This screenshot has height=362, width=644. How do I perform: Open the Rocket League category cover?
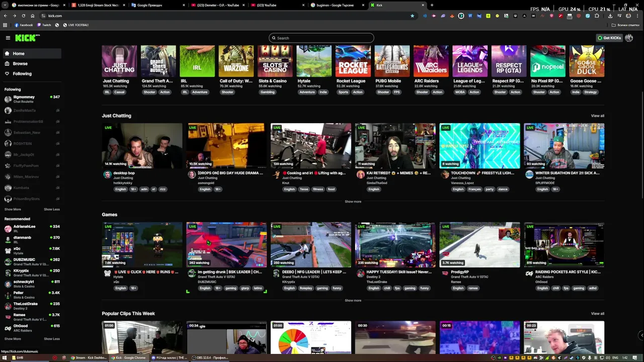353,61
